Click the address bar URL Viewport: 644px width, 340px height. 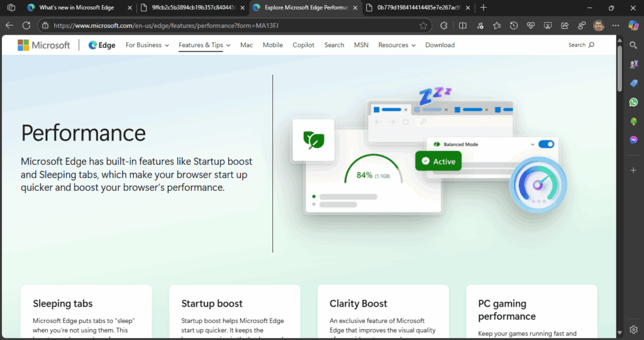pos(166,25)
